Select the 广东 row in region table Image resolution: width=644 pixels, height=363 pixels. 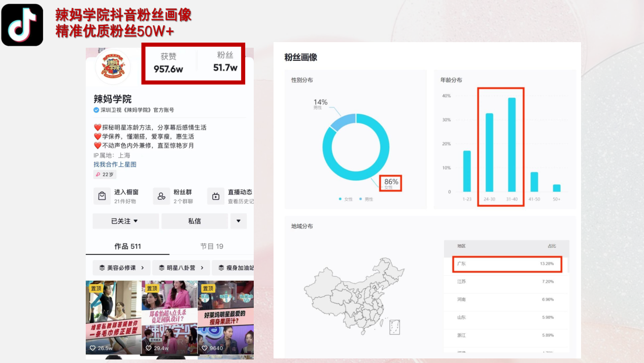pos(506,264)
